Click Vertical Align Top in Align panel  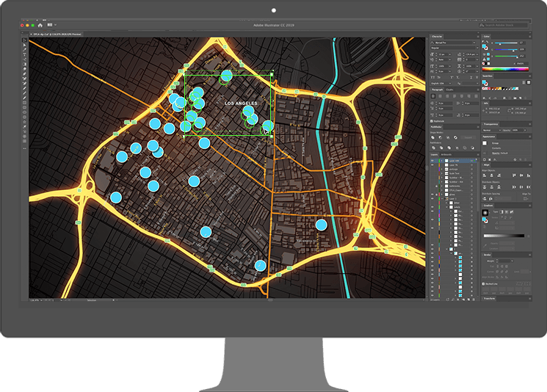click(x=514, y=175)
